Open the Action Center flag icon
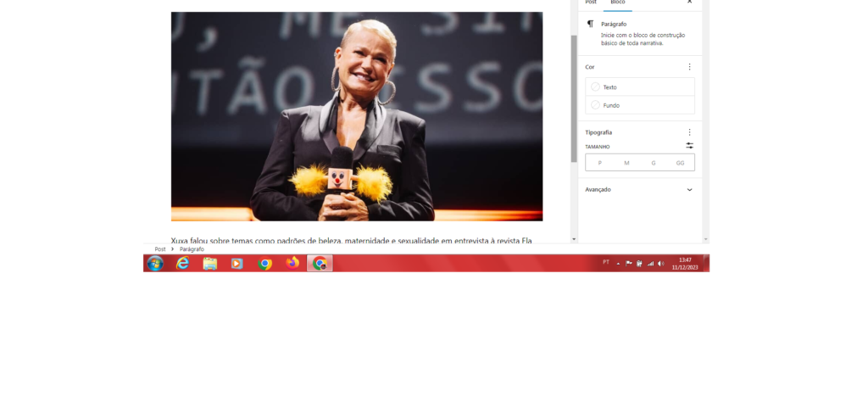The width and height of the screenshot is (868, 413). pyautogui.click(x=628, y=264)
